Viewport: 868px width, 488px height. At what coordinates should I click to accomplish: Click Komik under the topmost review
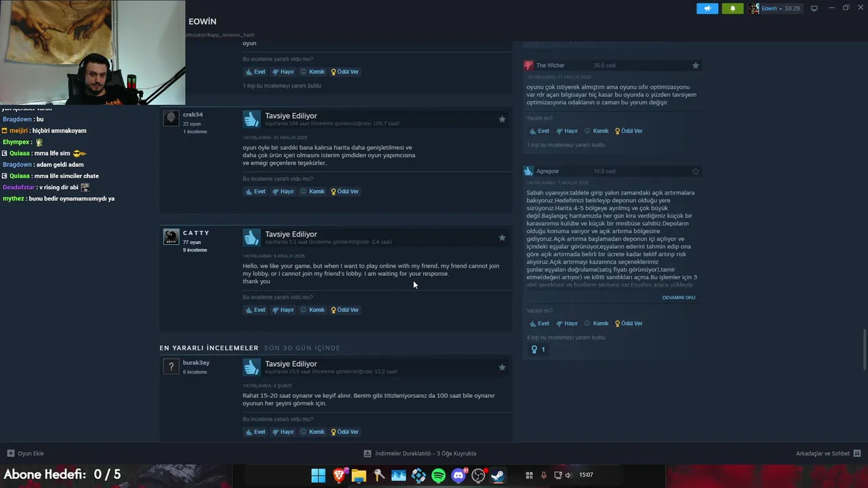pos(313,71)
